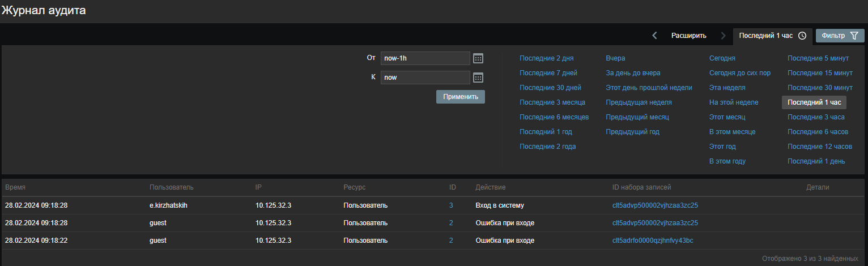The width and height of the screenshot is (868, 266).
Task: Open recordset ID clt5adrfo0000qzjhnfvy43bc
Action: pos(653,241)
